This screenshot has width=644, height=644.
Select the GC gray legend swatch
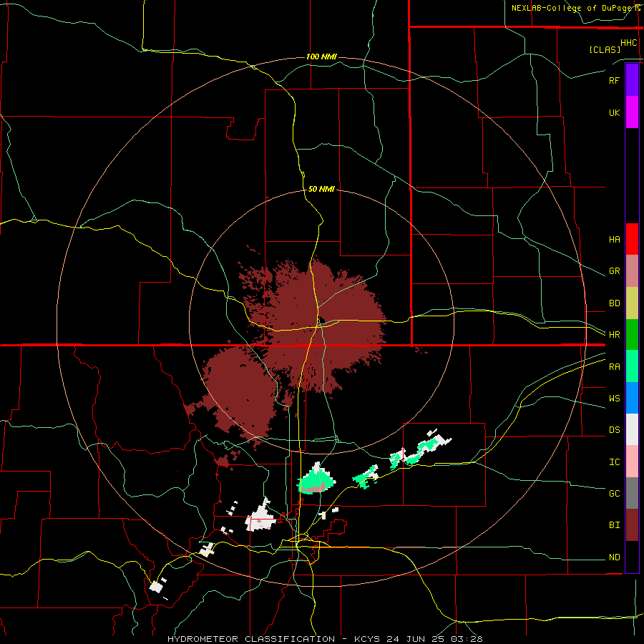tap(632, 493)
